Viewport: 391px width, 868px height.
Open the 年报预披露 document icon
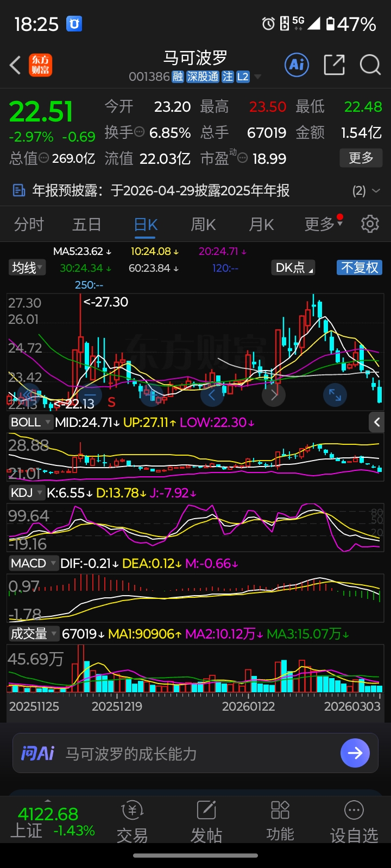pyautogui.click(x=19, y=190)
